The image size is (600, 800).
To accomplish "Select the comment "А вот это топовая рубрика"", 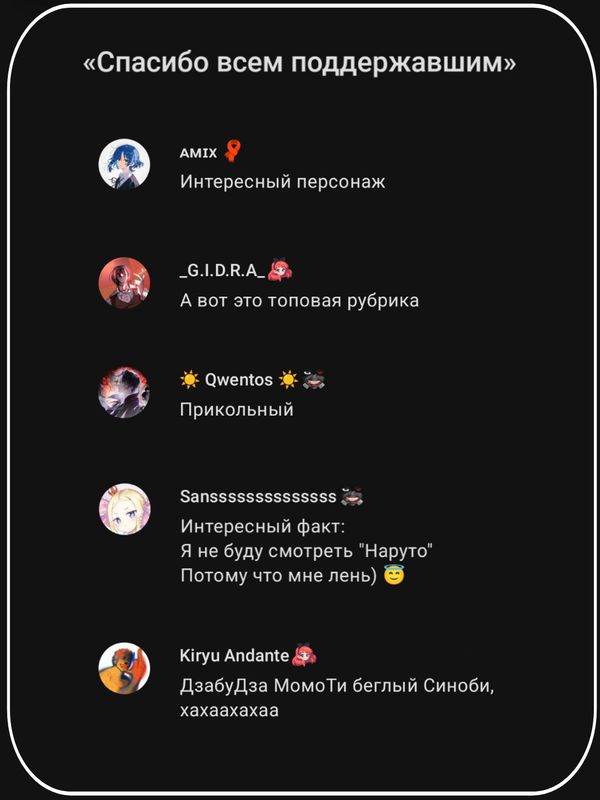I will (299, 301).
